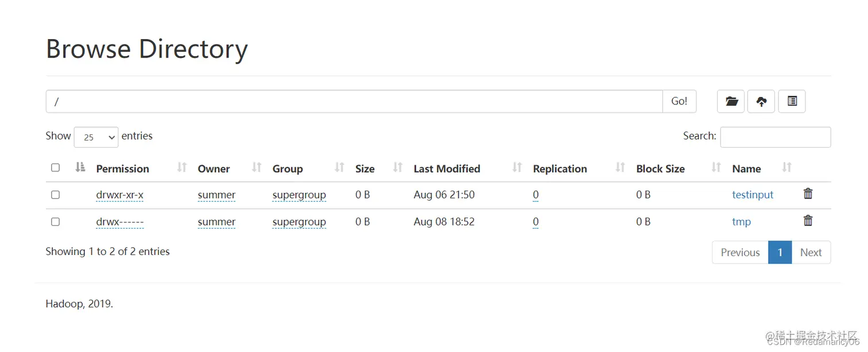
Task: Click owner summer in testinput row
Action: [216, 195]
